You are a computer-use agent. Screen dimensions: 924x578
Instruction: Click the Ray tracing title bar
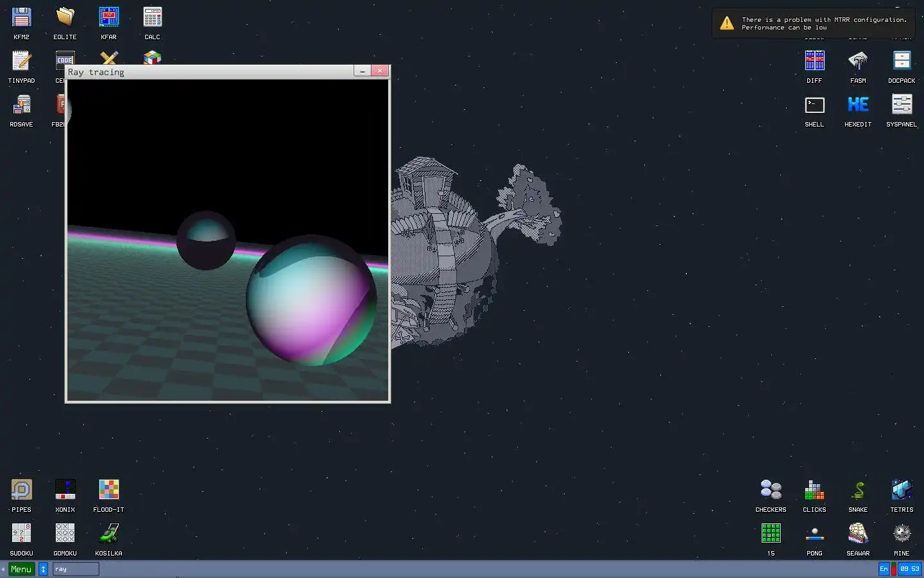coord(209,71)
